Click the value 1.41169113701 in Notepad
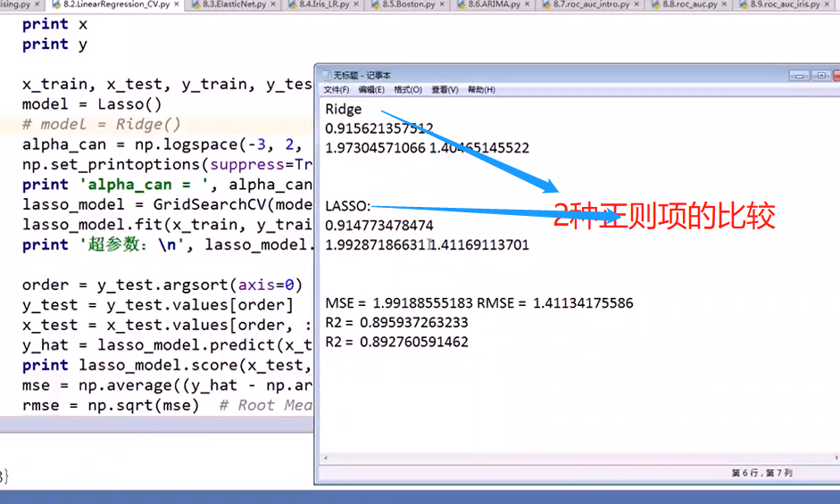The height and width of the screenshot is (504, 840). [x=480, y=244]
